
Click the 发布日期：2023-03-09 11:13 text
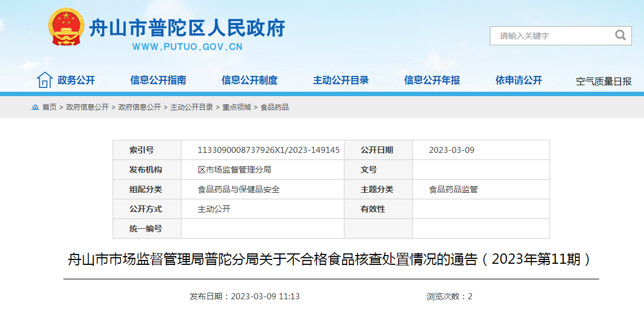click(245, 297)
